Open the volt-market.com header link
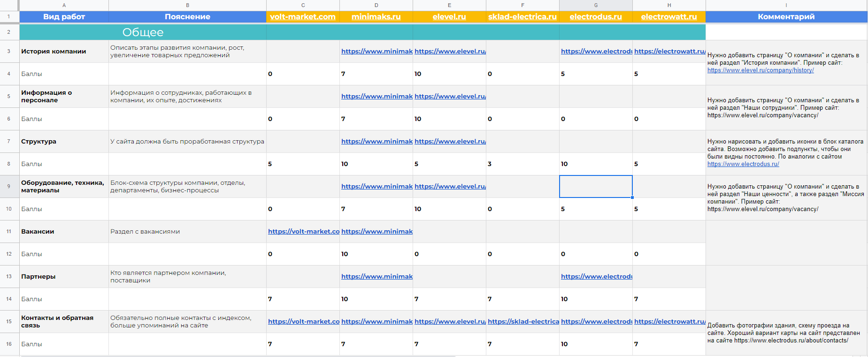 pyautogui.click(x=303, y=17)
